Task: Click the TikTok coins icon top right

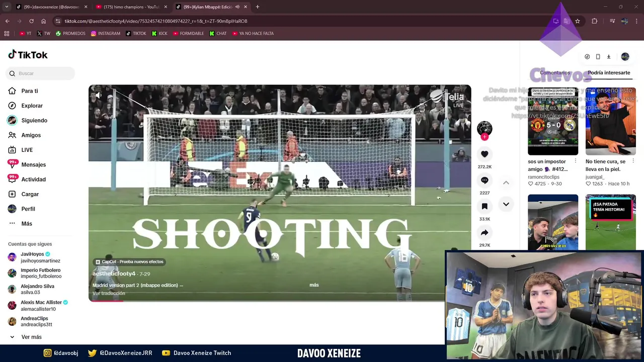Action: pyautogui.click(x=587, y=57)
